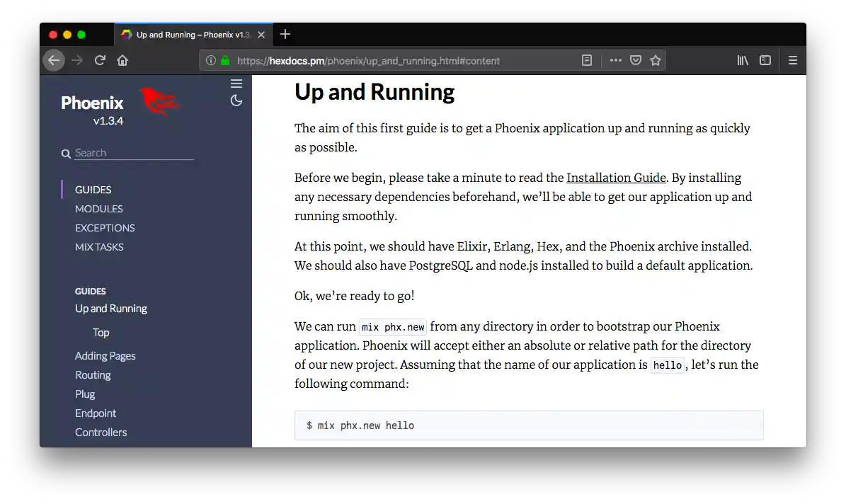Open the Firefox Library menu
Viewport: 846px width, 504px height.
743,60
